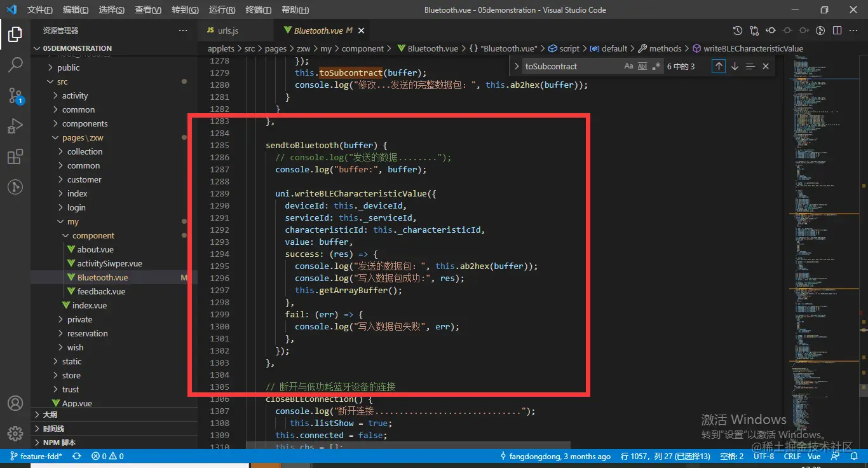Close the find widget
The height and width of the screenshot is (468, 868).
(766, 66)
